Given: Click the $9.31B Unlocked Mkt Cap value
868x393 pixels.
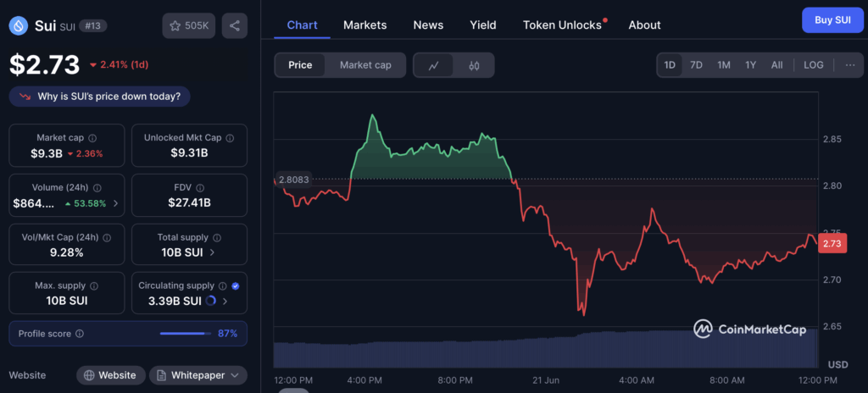Looking at the screenshot, I should pos(189,152).
